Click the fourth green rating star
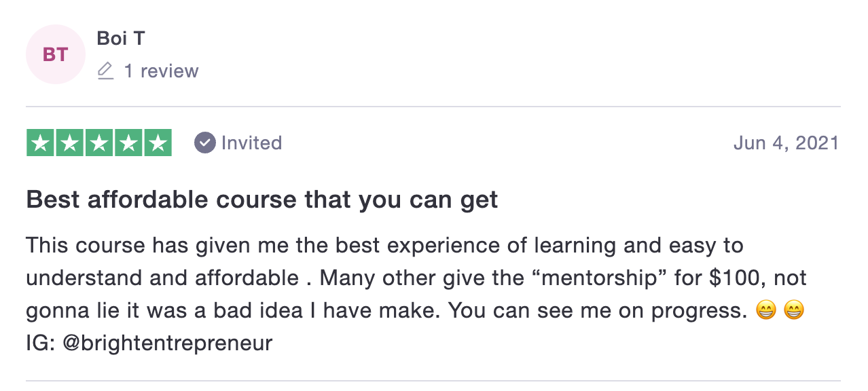The height and width of the screenshot is (391, 868). pos(128,143)
